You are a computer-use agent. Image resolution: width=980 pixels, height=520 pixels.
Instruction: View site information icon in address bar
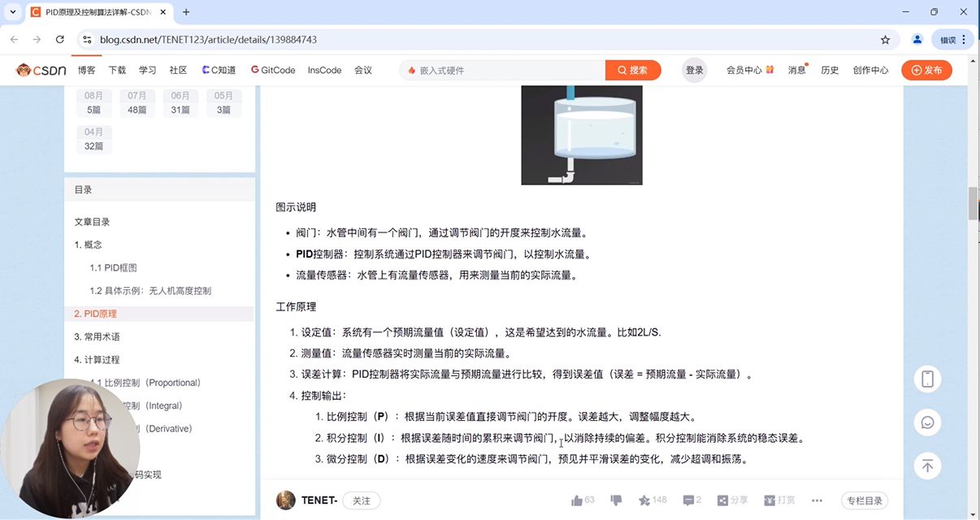[x=87, y=39]
